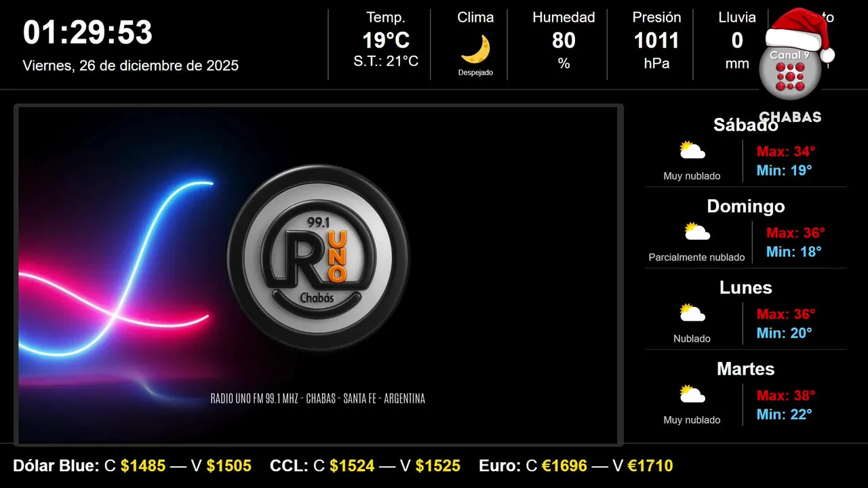Viewport: 868px width, 488px height.
Task: Click the Radio Uno FM 99.1 MHz caption
Action: (318, 399)
